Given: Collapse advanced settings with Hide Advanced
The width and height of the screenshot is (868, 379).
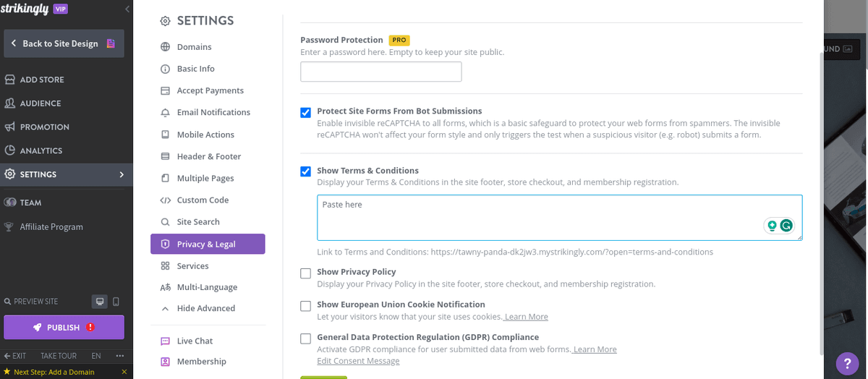Looking at the screenshot, I should tap(205, 308).
